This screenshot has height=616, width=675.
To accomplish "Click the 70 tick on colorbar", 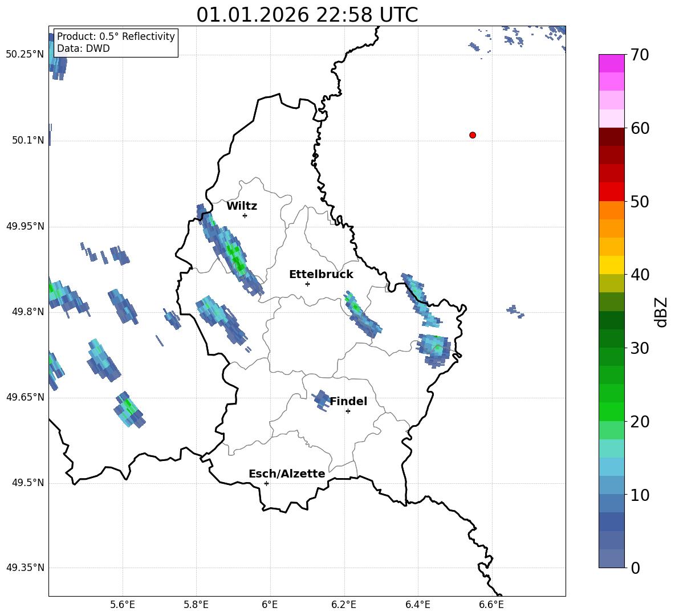I will coord(640,55).
